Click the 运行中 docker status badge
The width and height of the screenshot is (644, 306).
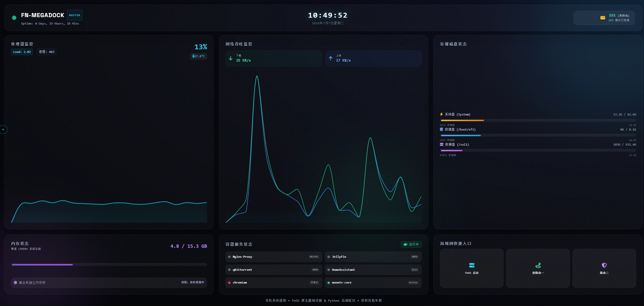[411, 244]
